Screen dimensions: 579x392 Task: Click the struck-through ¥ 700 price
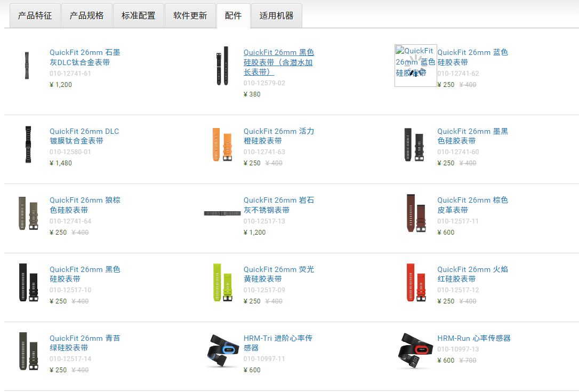[468, 360]
